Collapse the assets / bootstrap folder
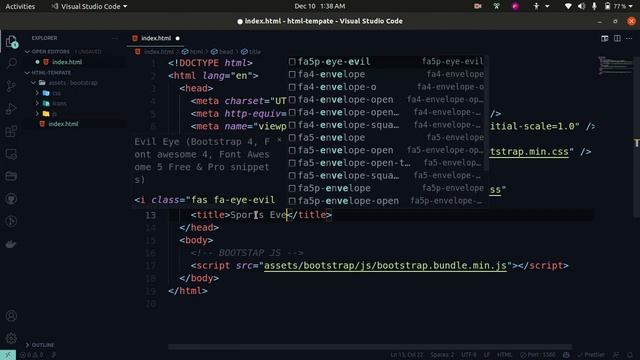This screenshot has width=640, height=360. point(33,83)
